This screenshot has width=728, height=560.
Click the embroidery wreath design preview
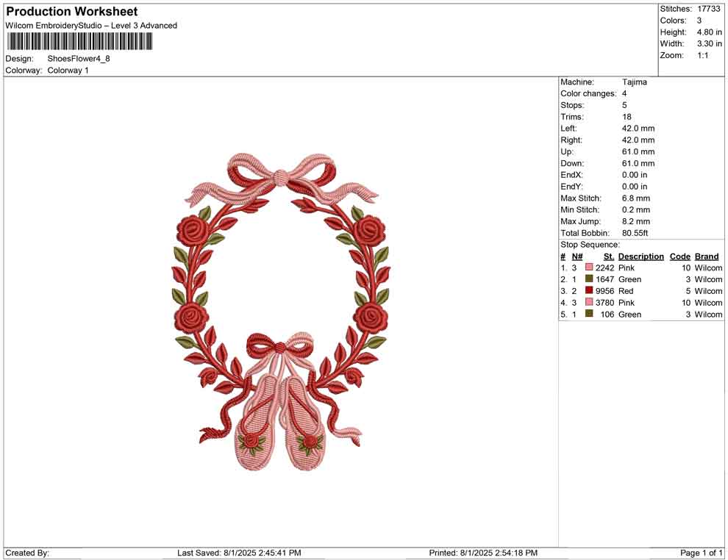[281, 312]
